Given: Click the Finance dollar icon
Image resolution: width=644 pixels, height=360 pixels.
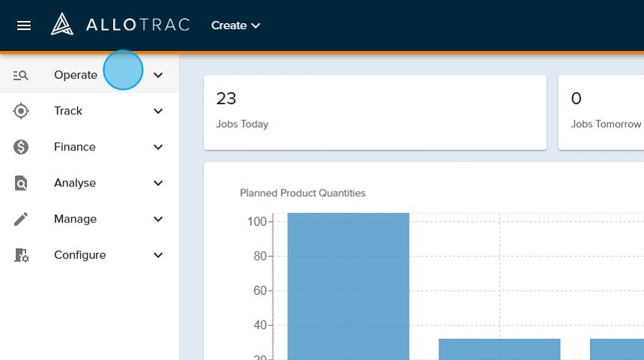Looking at the screenshot, I should pos(21,147).
